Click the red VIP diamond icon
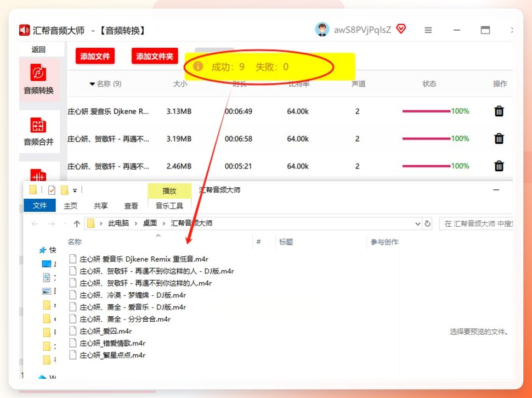The height and width of the screenshot is (398, 532). point(401,29)
